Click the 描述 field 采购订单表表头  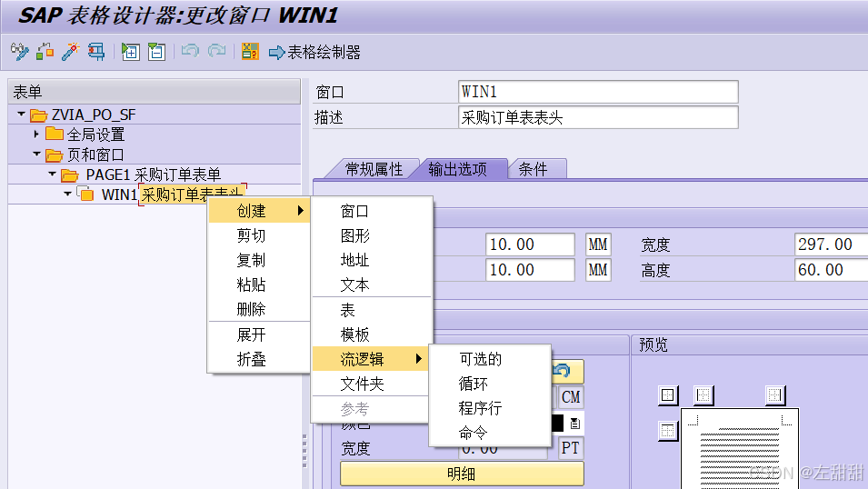pyautogui.click(x=598, y=117)
